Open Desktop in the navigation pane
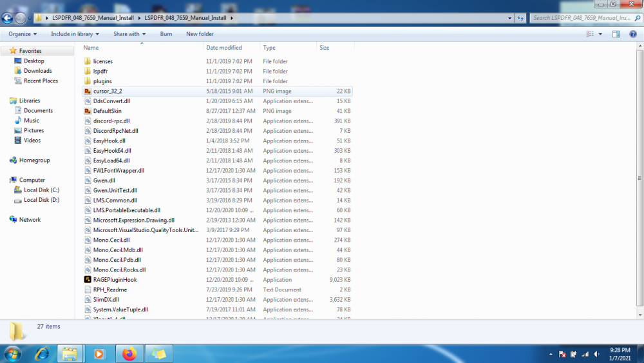This screenshot has height=363, width=644. (x=33, y=61)
